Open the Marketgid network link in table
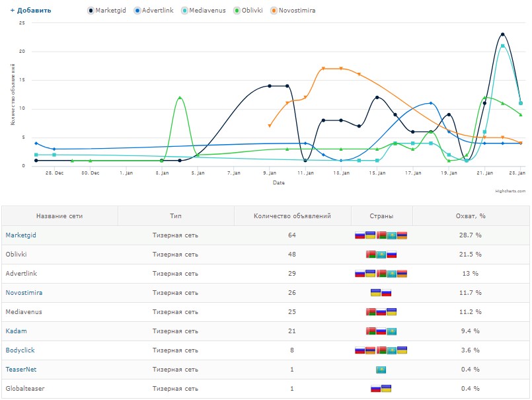The height and width of the screenshot is (400, 532). [x=20, y=235]
